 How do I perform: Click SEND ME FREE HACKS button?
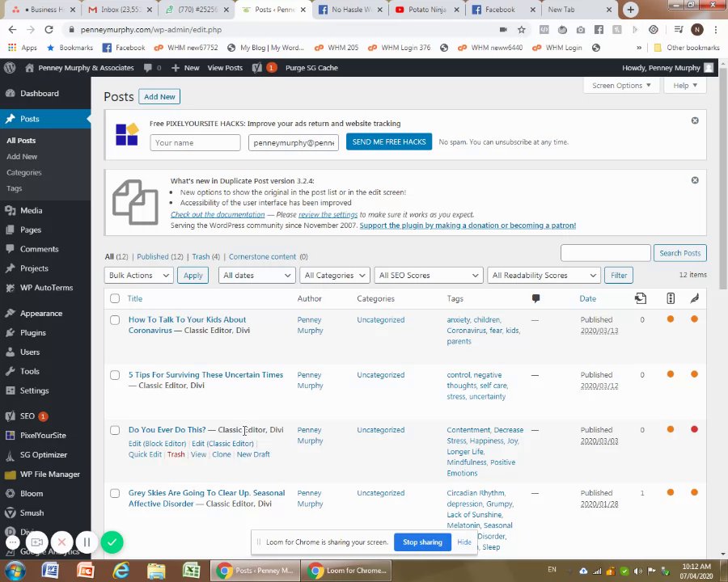[x=388, y=142]
